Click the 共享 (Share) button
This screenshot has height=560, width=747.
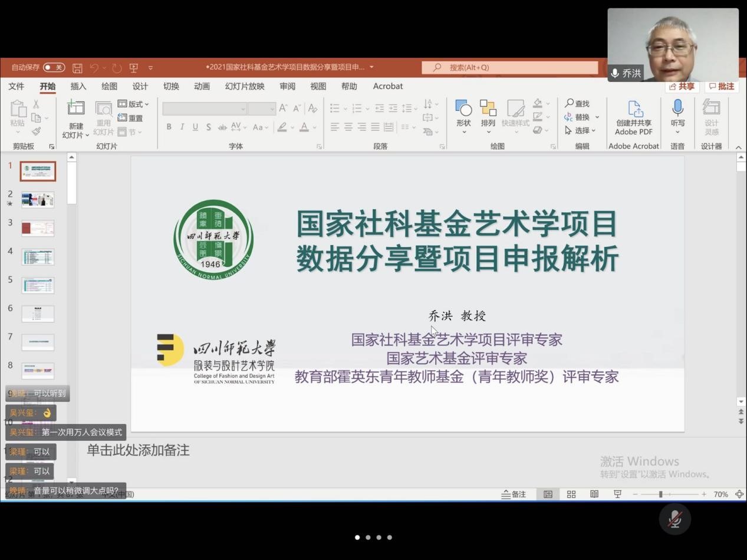click(x=683, y=87)
